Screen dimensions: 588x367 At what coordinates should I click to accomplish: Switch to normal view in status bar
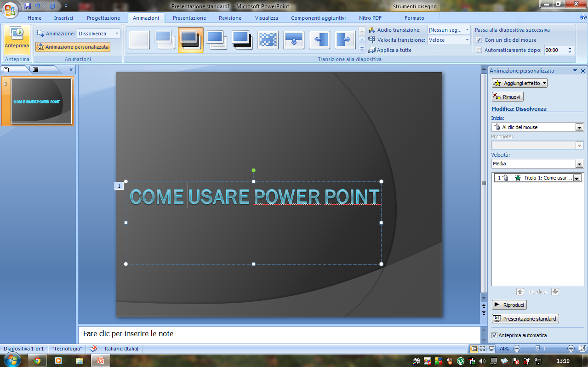474,349
